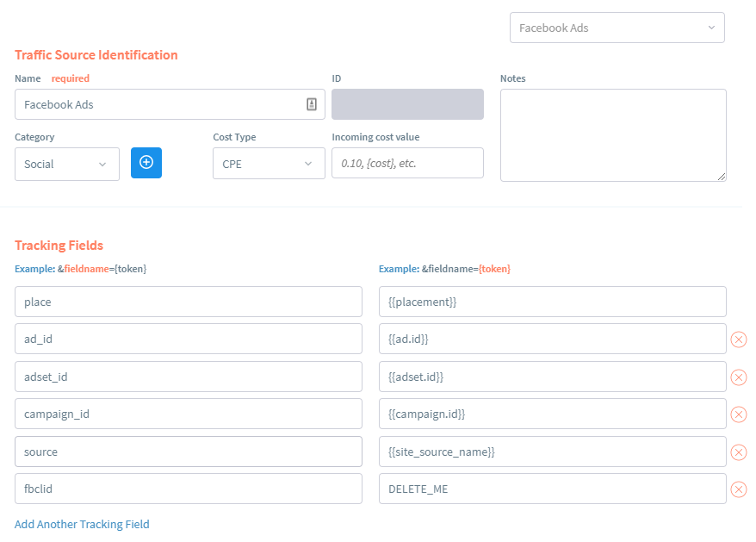Viewport: 756px width, 542px height.
Task: Click the {{campaign.id}} token input
Action: [553, 414]
